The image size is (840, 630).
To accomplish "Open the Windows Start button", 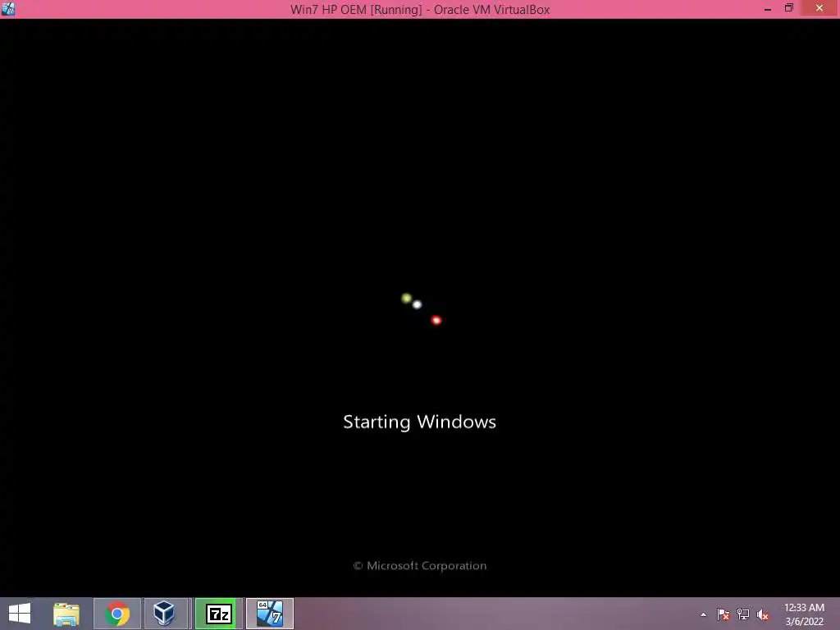I will tap(20, 614).
